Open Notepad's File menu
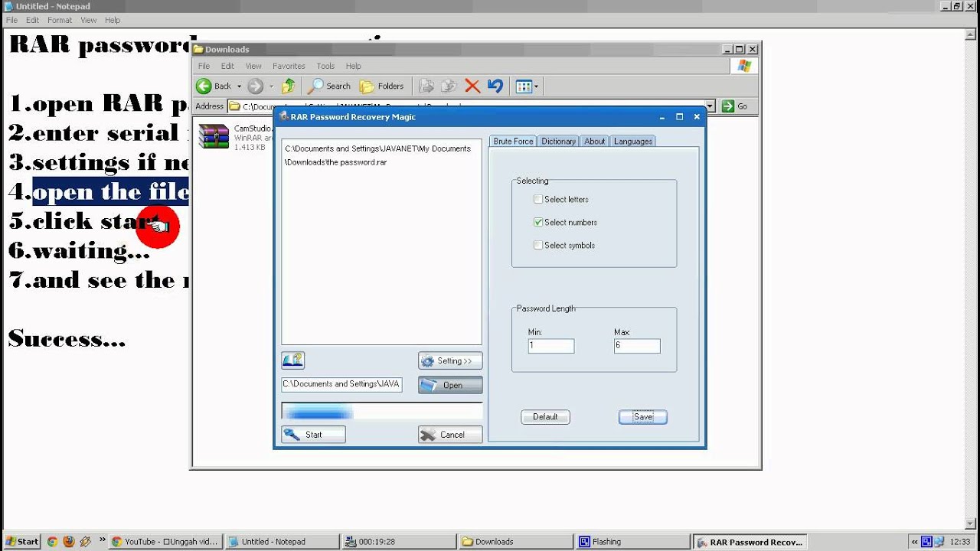 click(11, 20)
